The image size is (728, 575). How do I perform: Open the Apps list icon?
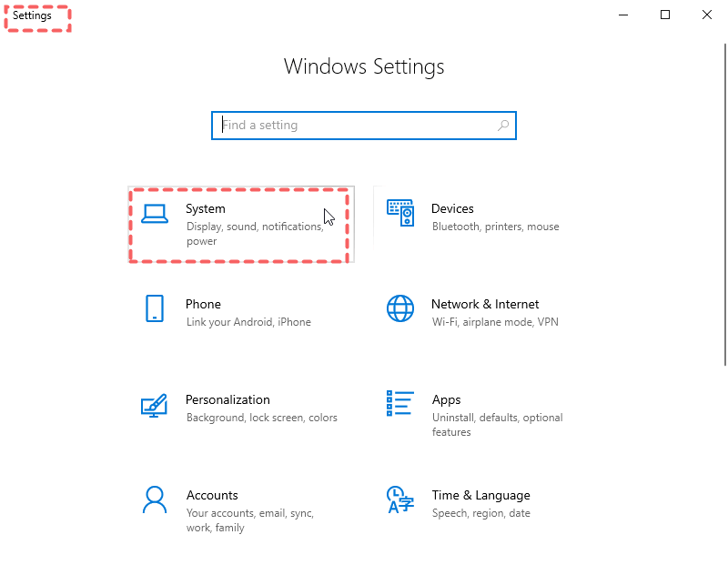coord(400,403)
